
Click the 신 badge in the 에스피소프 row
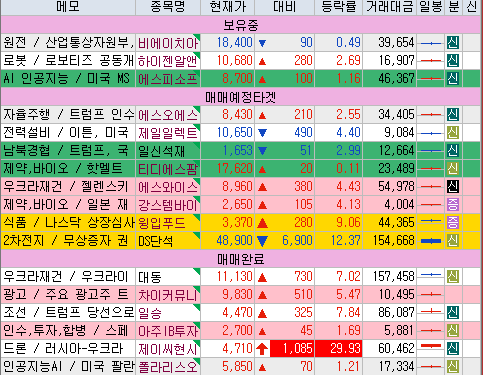click(x=453, y=79)
